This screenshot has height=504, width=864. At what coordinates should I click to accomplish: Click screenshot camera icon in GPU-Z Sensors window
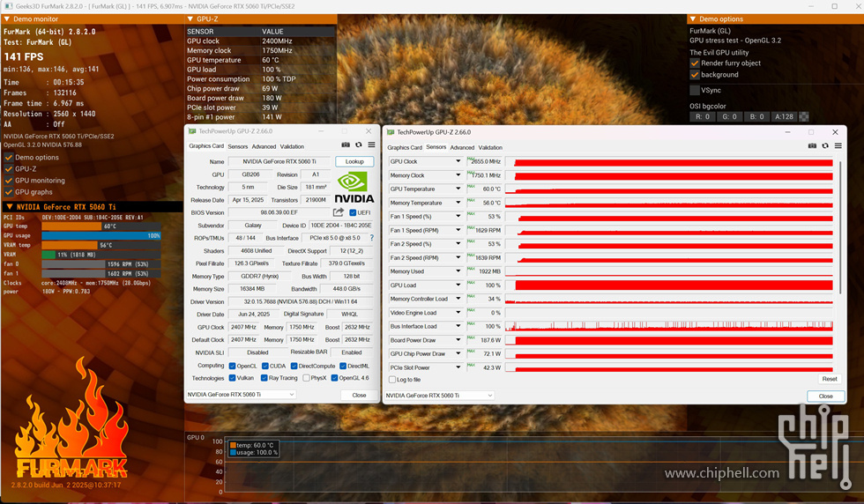(812, 146)
